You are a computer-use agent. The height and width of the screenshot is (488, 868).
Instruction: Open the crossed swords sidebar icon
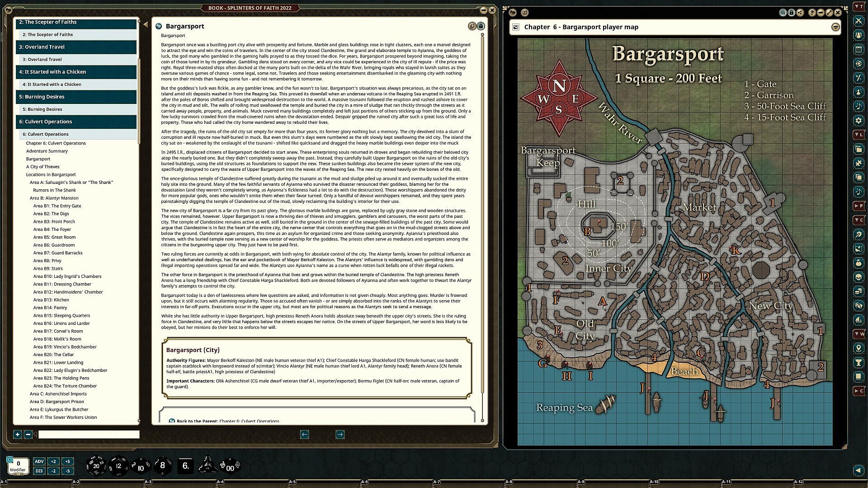pos(859,21)
